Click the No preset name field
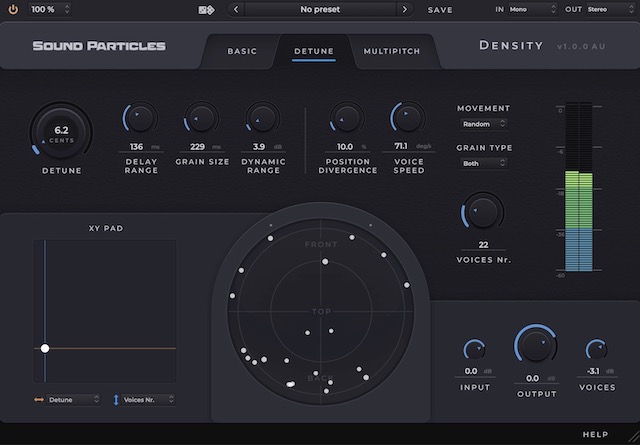Image resolution: width=640 pixels, height=445 pixels. 319,9
